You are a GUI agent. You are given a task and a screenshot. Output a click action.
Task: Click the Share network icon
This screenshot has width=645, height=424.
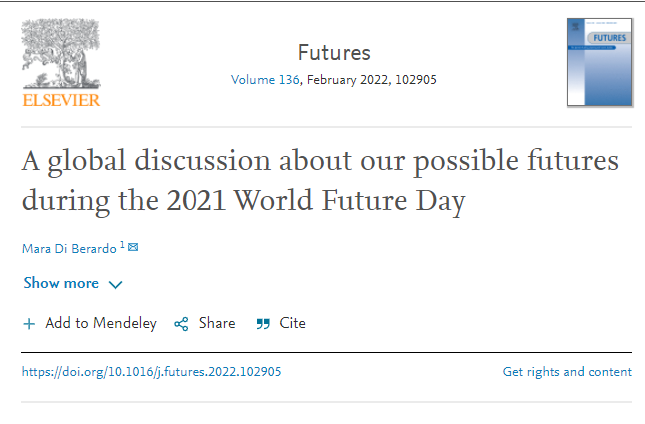pyautogui.click(x=181, y=324)
